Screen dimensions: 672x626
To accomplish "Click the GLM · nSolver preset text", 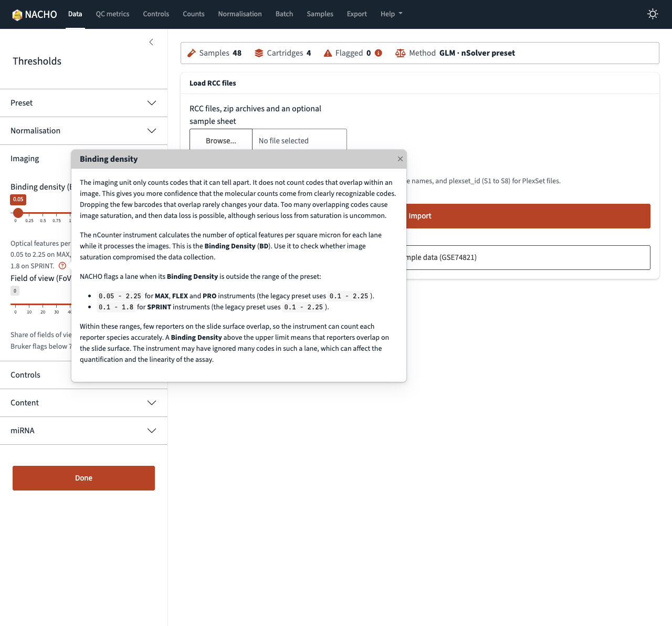I will point(477,53).
